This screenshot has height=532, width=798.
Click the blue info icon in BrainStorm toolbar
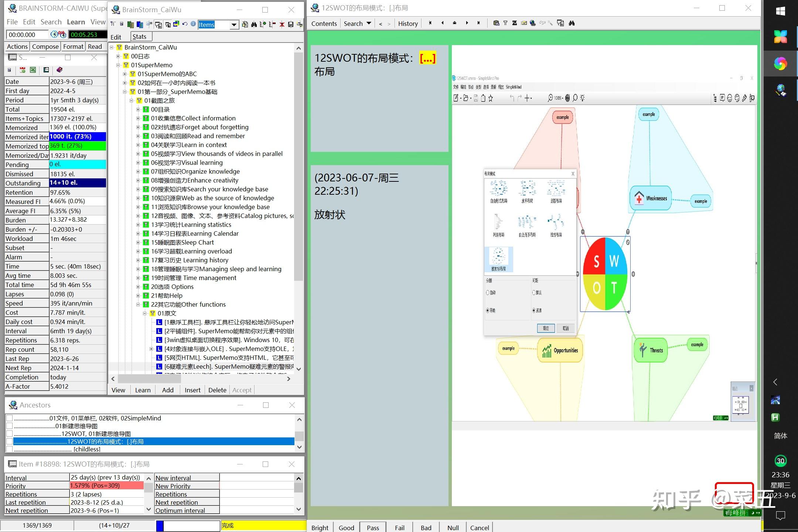click(193, 24)
